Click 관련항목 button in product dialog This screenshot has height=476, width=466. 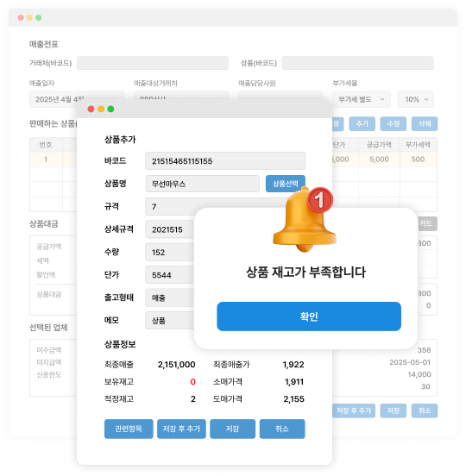pyautogui.click(x=129, y=429)
